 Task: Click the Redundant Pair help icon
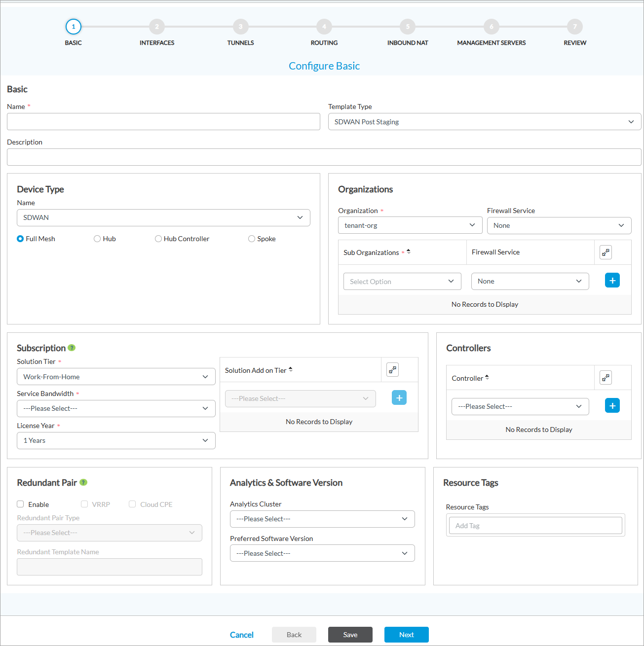point(83,483)
